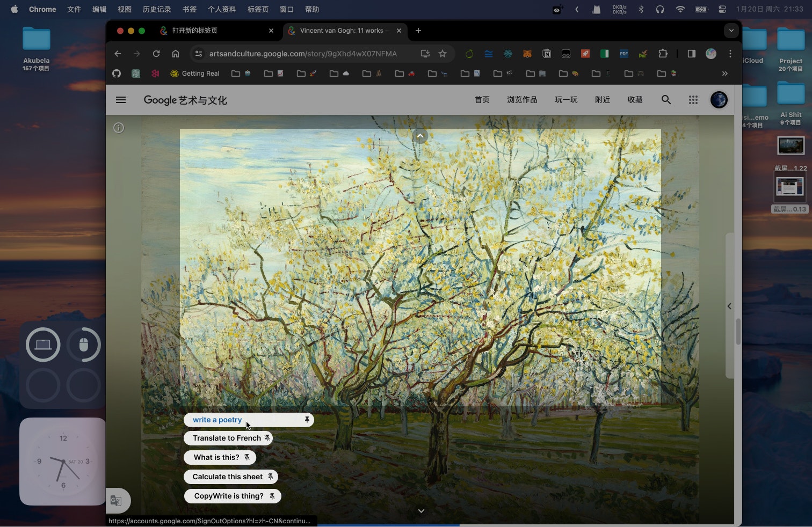Open the ChatGPT bookmark icon

tap(136, 74)
